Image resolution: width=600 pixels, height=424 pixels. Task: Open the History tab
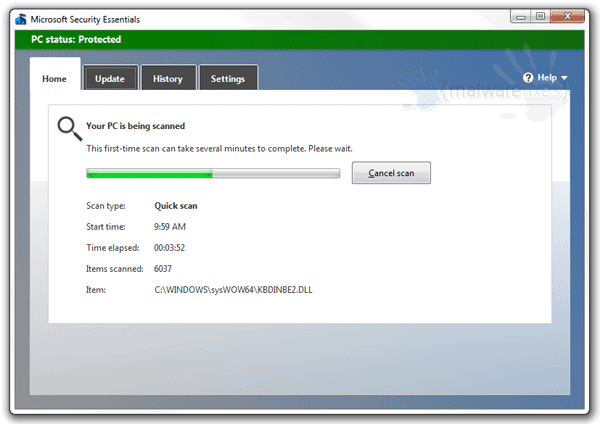click(x=168, y=79)
